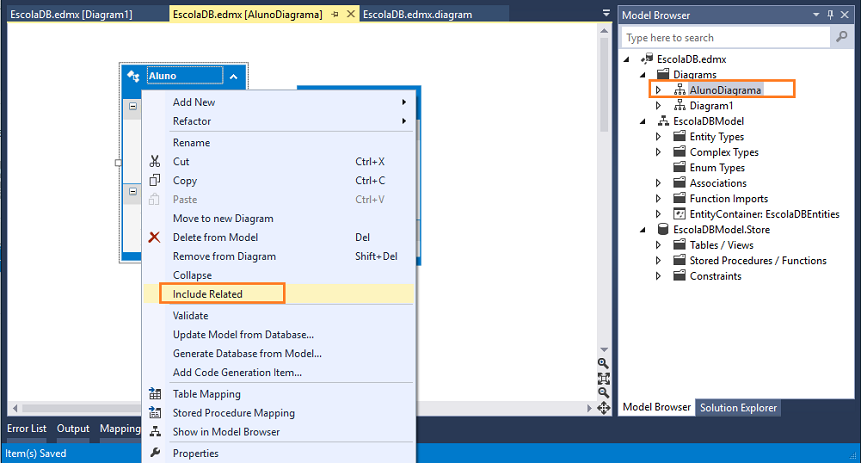Collapse the Aluno Properties section minus box
Image resolution: width=861 pixels, height=463 pixels.
click(133, 106)
